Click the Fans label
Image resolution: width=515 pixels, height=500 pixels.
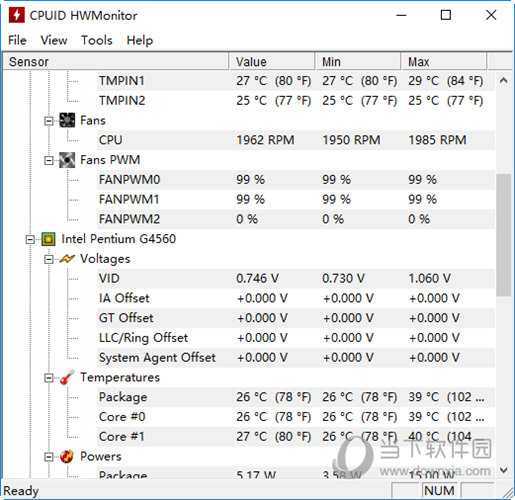click(x=93, y=120)
